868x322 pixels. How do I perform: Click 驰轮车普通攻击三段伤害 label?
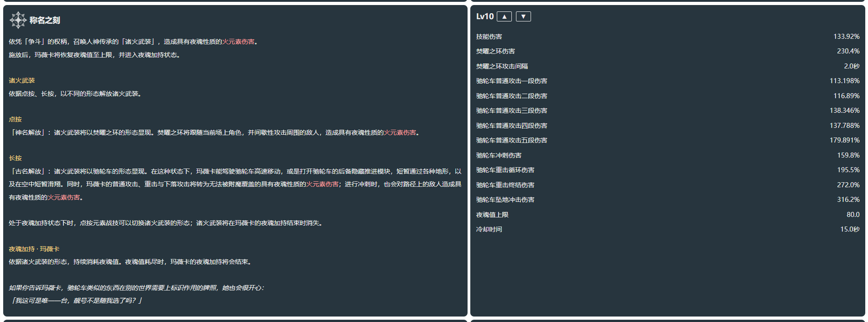[x=512, y=111]
